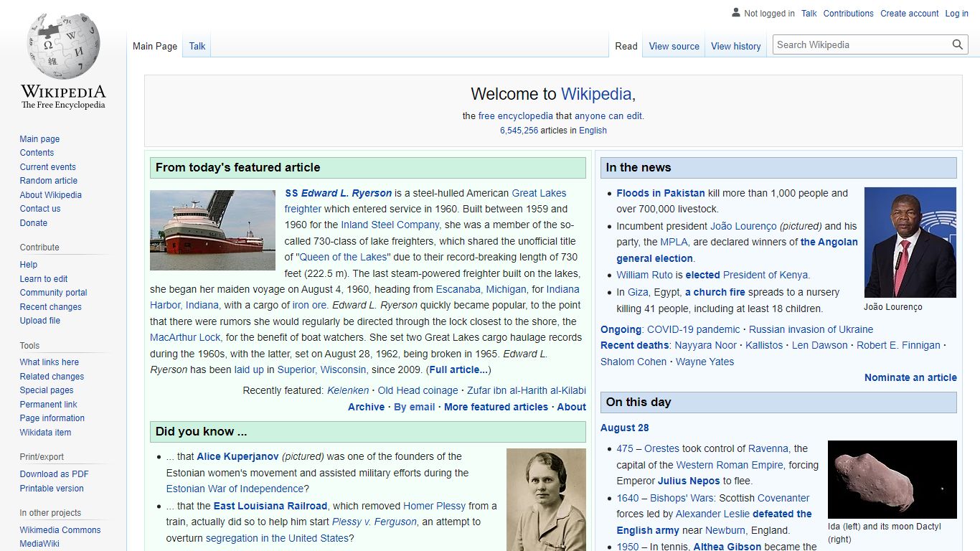Click Log in
Image resolution: width=980 pixels, height=551 pixels.
tap(957, 13)
